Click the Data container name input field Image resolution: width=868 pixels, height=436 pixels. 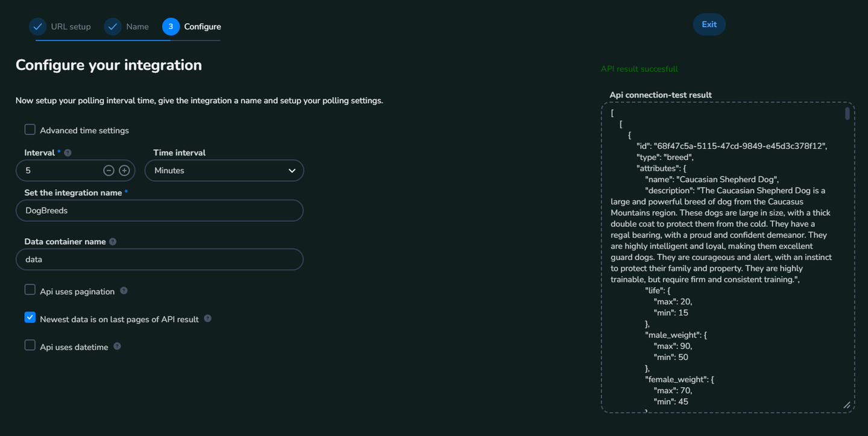click(x=160, y=259)
